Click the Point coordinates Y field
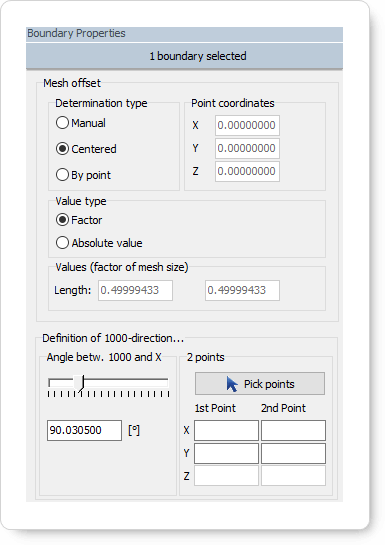The image size is (385, 545). [247, 148]
